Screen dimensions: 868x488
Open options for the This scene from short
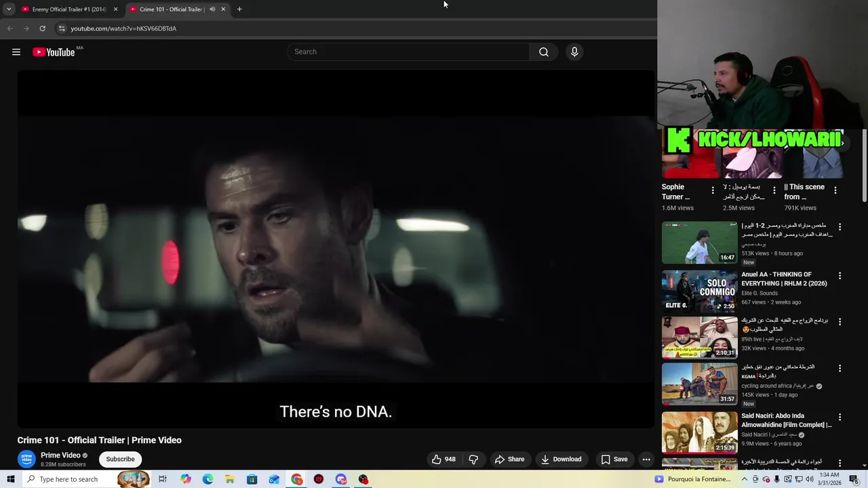835,190
